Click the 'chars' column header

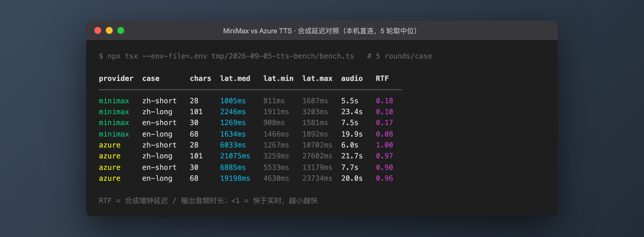pos(200,78)
